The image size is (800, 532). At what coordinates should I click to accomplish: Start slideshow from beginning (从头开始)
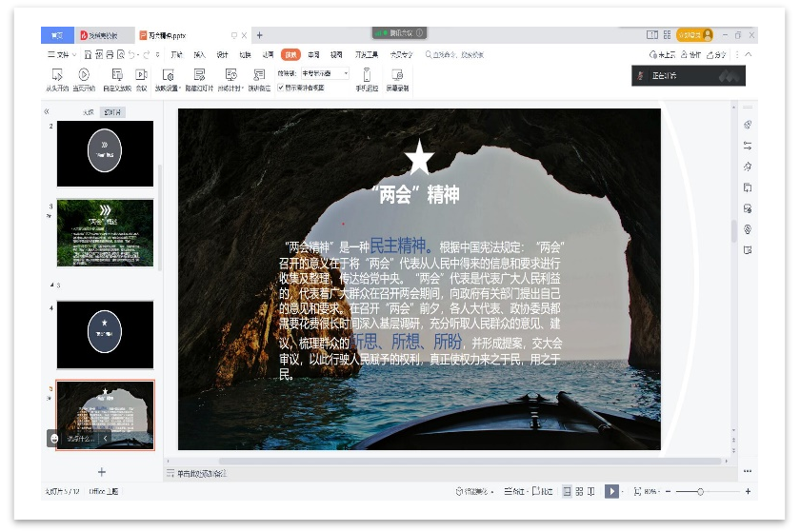(57, 75)
